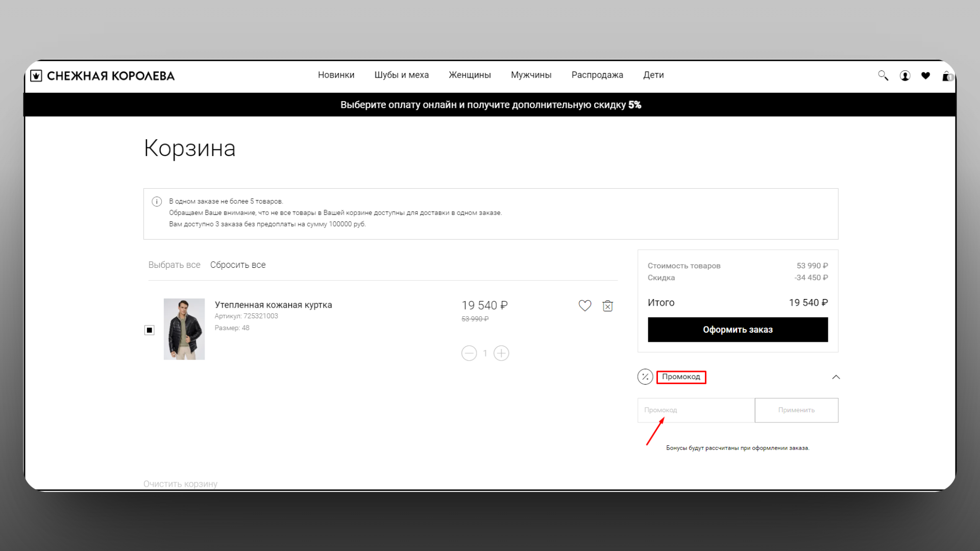Open the Распродажа menu item
980x551 pixels.
(x=597, y=75)
